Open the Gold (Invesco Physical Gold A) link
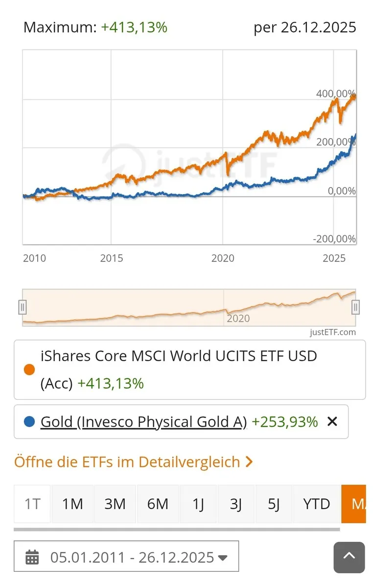Viewport: 373px width, 588px height. tap(143, 421)
